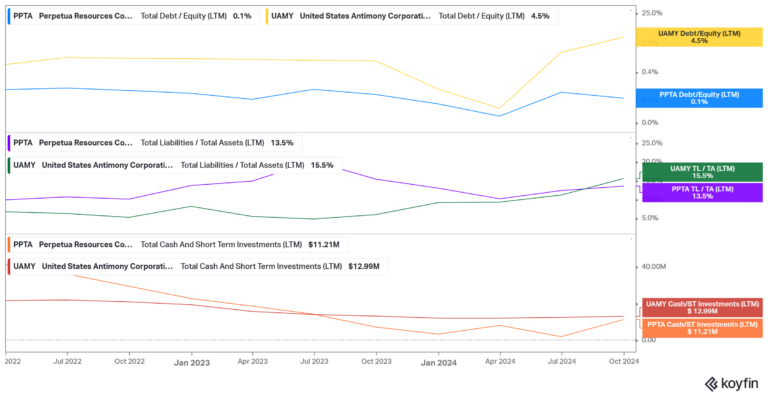The height and width of the screenshot is (397, 768).
Task: Click the blue PPTA Debt/Equity 0.1% tag
Action: pos(699,98)
